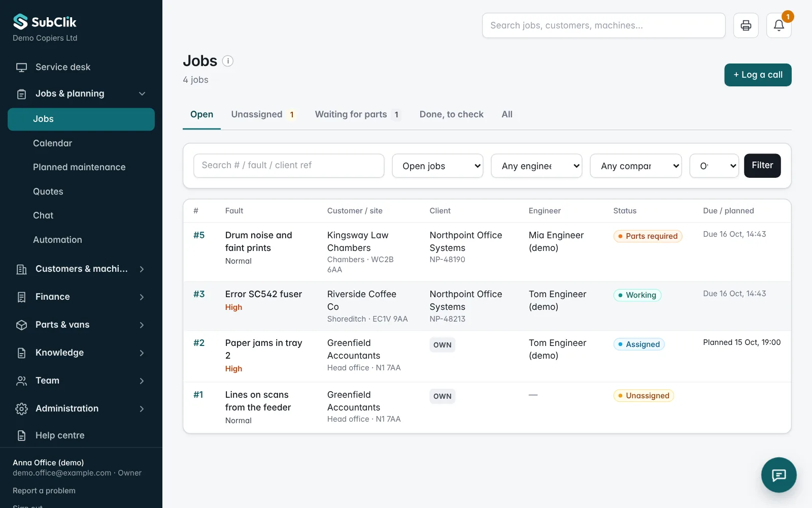
Task: Switch to the Waiting for parts tab
Action: coord(357,114)
